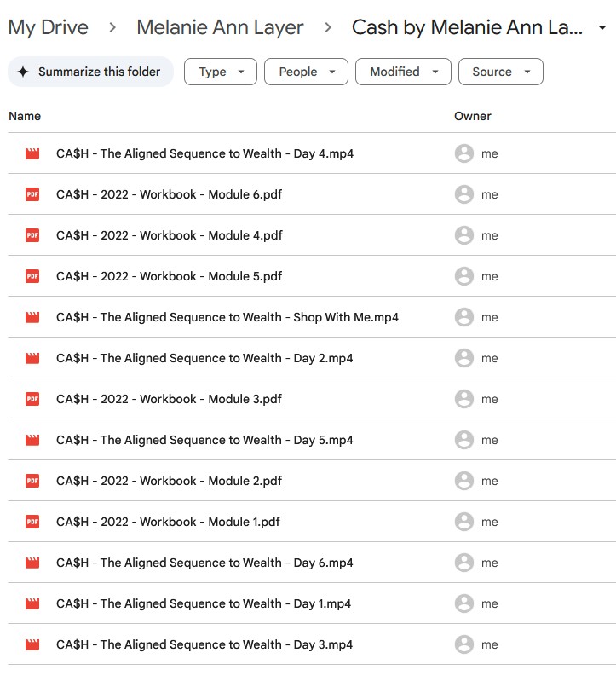Image resolution: width=616 pixels, height=693 pixels.
Task: Select CA$H Workbook Module 4.pdf file
Action: (x=169, y=235)
